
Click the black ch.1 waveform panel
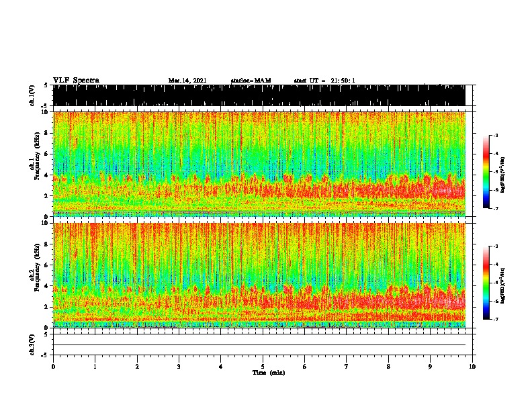(259, 95)
